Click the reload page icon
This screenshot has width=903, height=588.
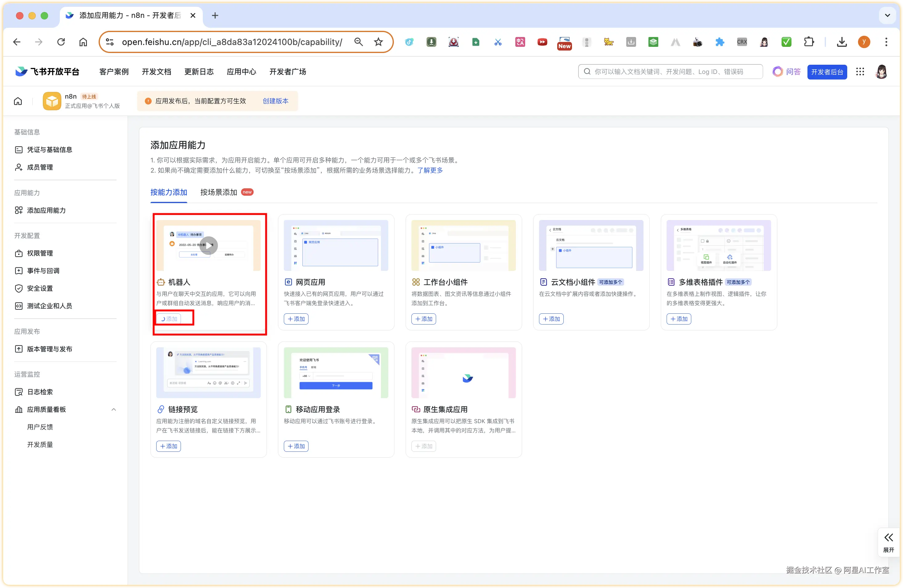point(61,42)
